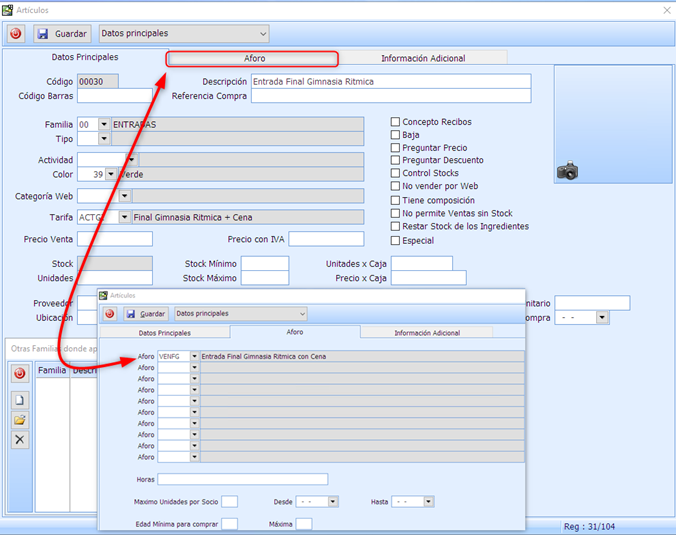Toggle the Control Stocks checkbox

396,174
